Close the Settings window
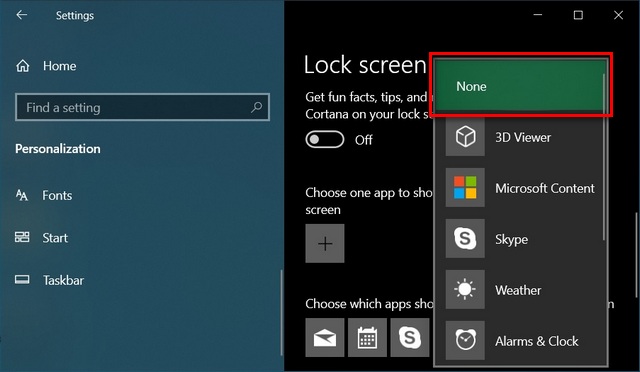 click(618, 15)
